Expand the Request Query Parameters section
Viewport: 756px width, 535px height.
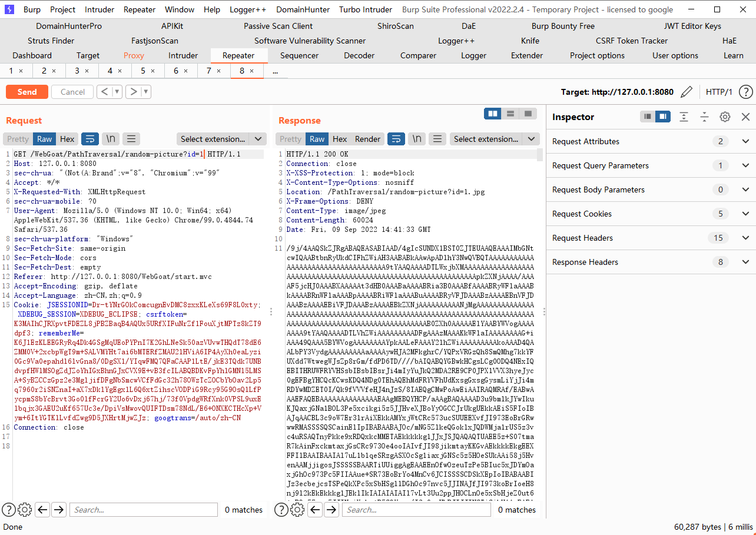[x=651, y=165]
